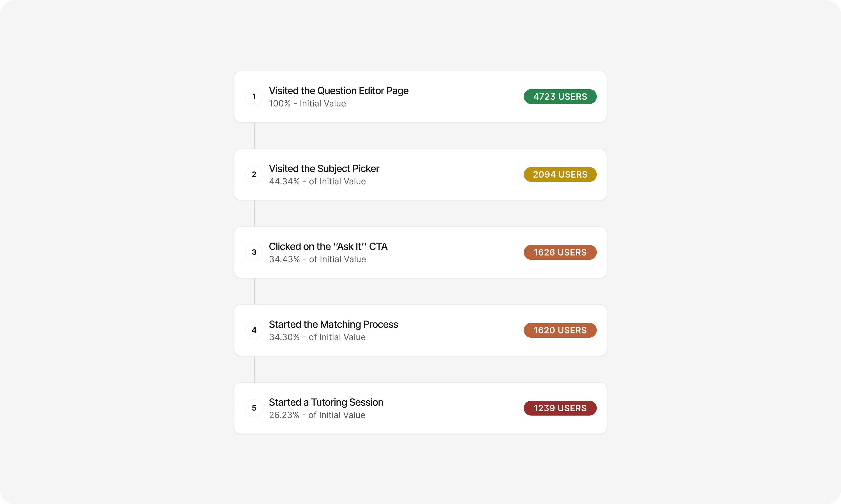Click the step 2 number circle
This screenshot has height=504, width=841.
[x=254, y=174]
